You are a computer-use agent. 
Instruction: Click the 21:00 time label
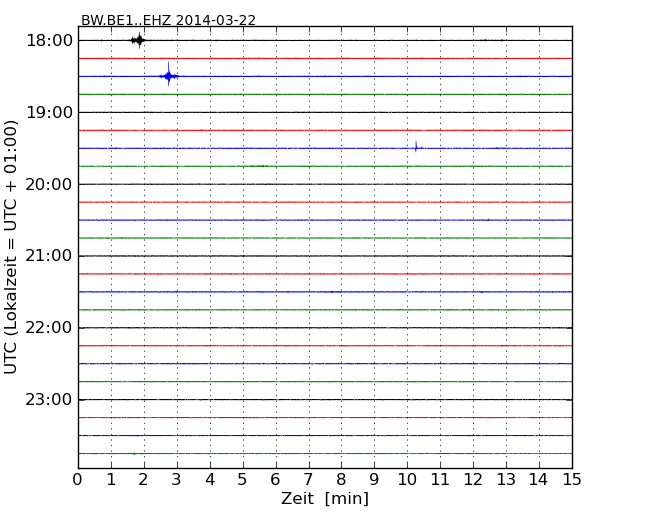pyautogui.click(x=49, y=256)
